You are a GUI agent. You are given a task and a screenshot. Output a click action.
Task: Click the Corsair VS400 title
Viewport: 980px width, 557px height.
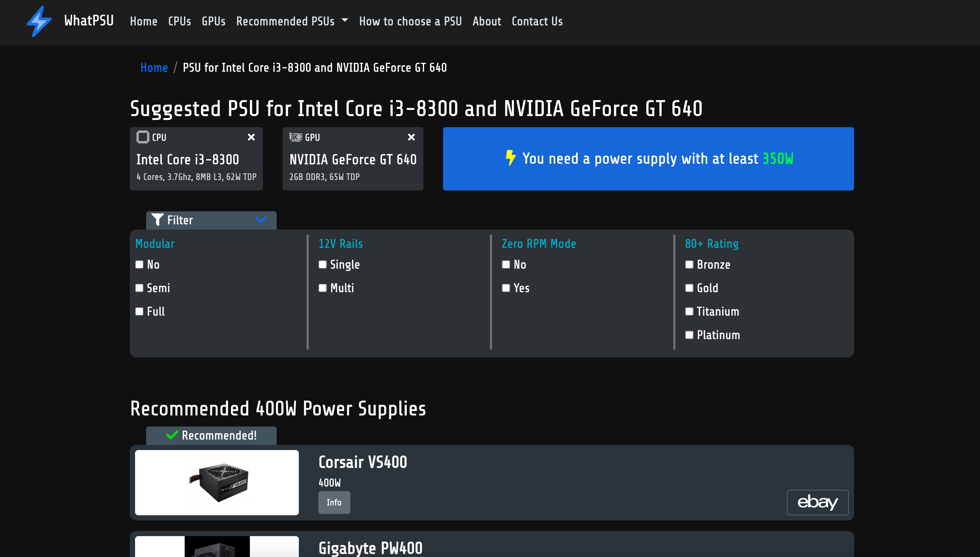pos(362,462)
